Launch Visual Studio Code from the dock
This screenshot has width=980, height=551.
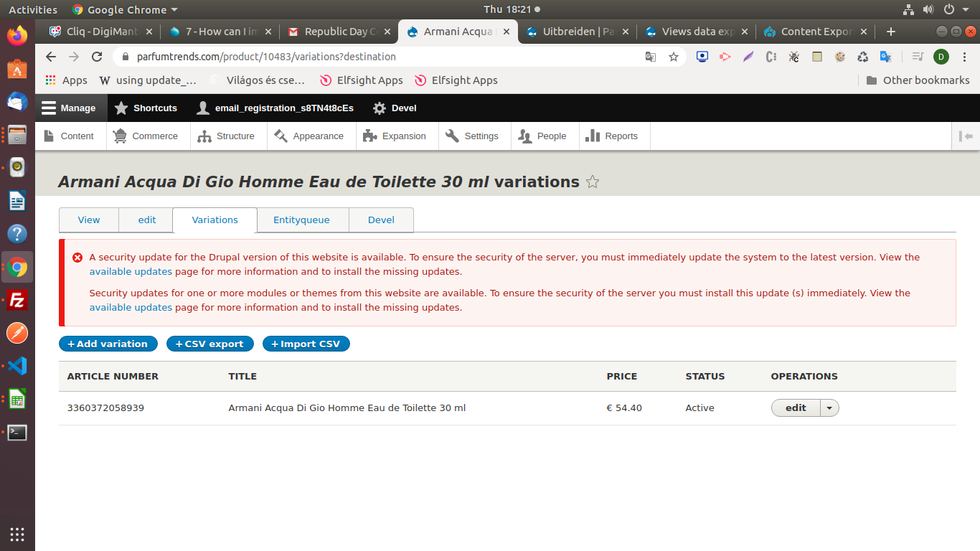coord(17,366)
